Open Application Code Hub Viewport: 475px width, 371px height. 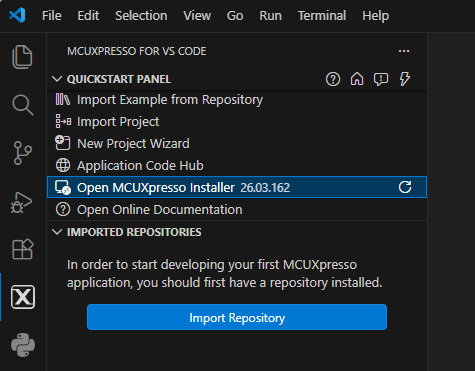tap(237, 166)
